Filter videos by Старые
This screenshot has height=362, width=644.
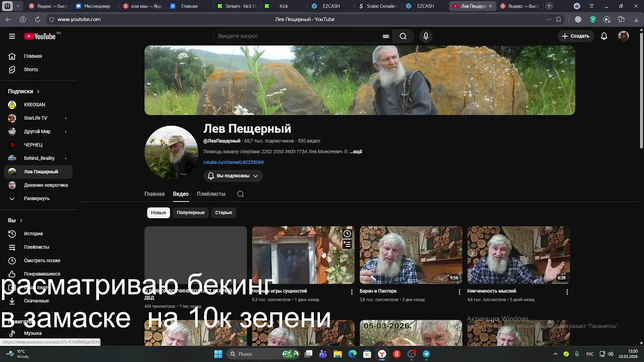click(224, 213)
